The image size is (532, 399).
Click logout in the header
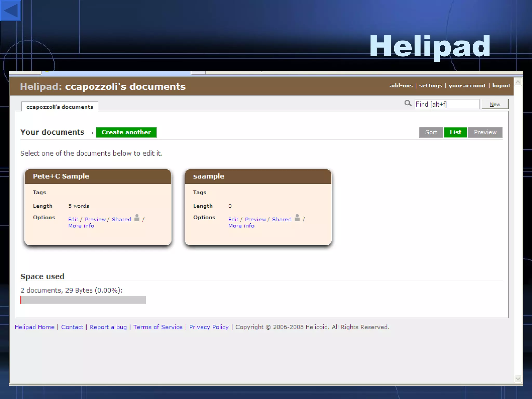pos(501,85)
